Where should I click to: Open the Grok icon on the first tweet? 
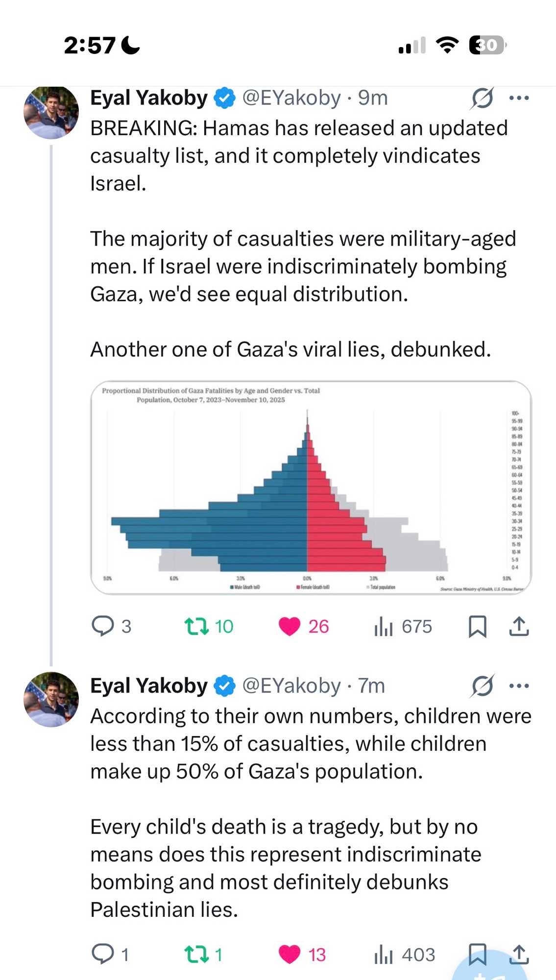[x=482, y=98]
